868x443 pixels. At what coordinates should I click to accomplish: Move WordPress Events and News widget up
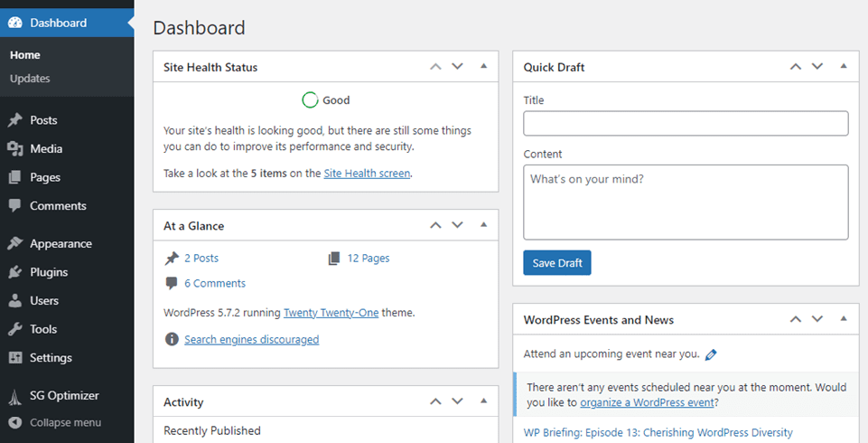click(x=796, y=319)
